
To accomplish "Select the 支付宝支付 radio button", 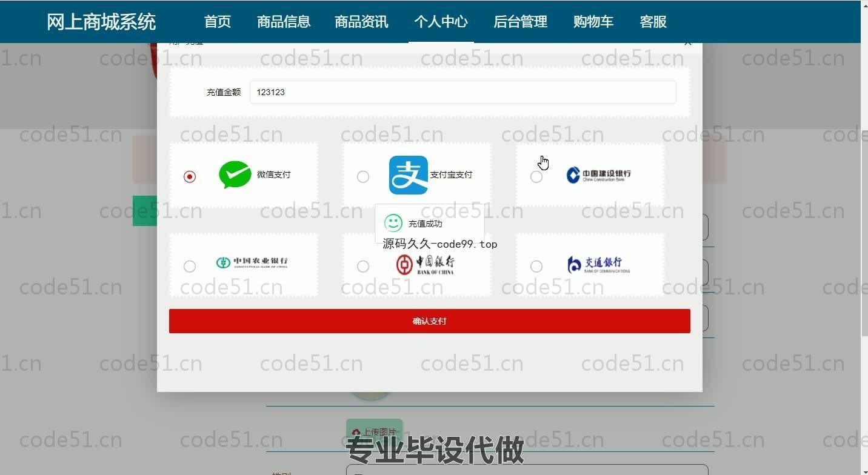I will tap(363, 177).
